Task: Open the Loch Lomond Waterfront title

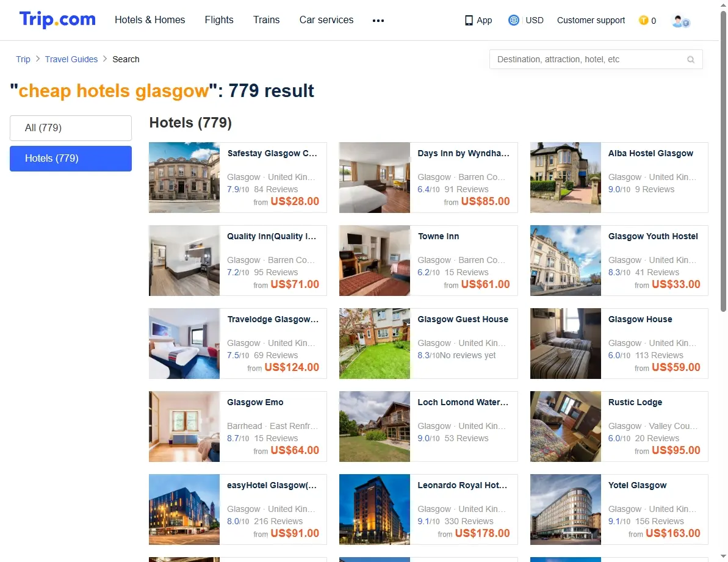Action: pyautogui.click(x=463, y=402)
